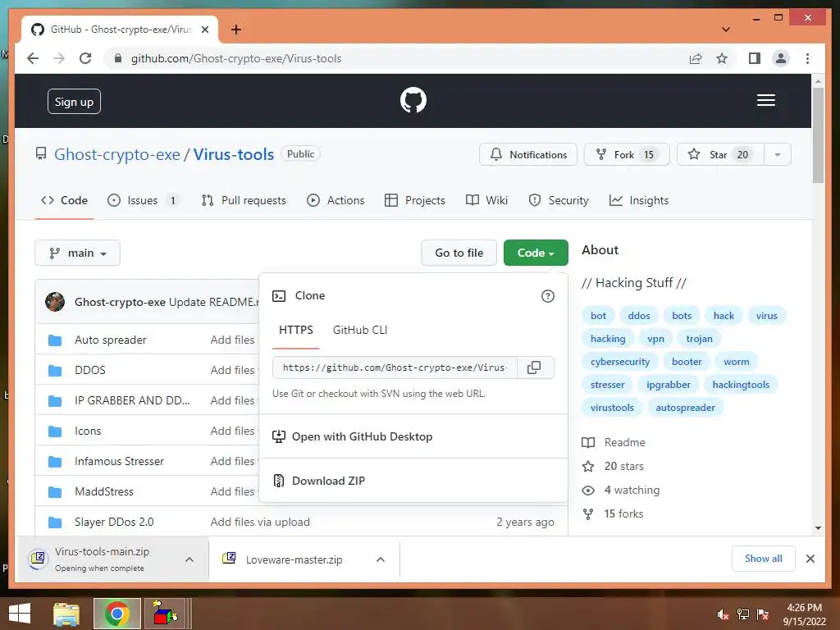Open the DDOS folder
This screenshot has width=840, height=630.
(x=90, y=370)
